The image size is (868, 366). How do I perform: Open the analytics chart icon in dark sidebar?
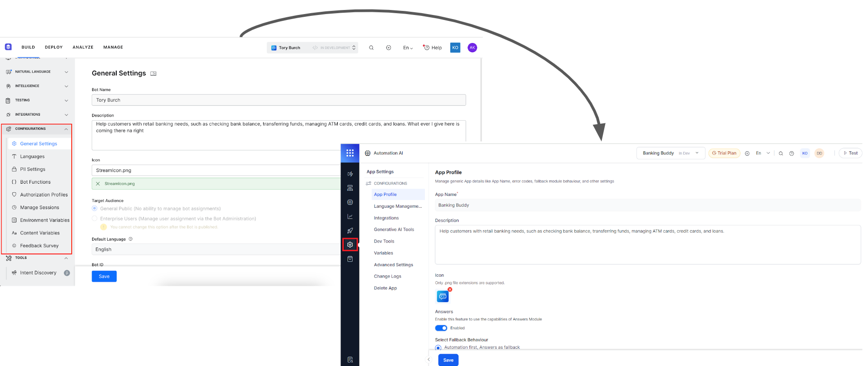350,217
